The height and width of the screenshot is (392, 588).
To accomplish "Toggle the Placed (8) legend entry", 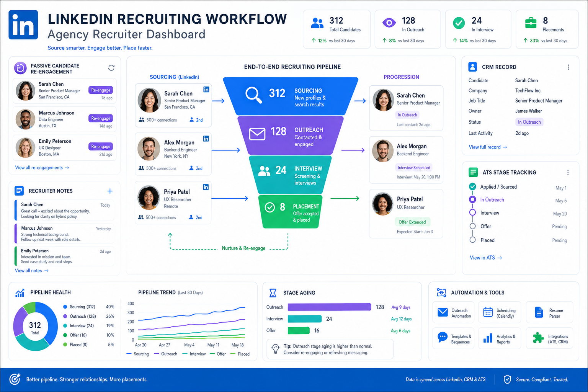I will tap(88, 345).
